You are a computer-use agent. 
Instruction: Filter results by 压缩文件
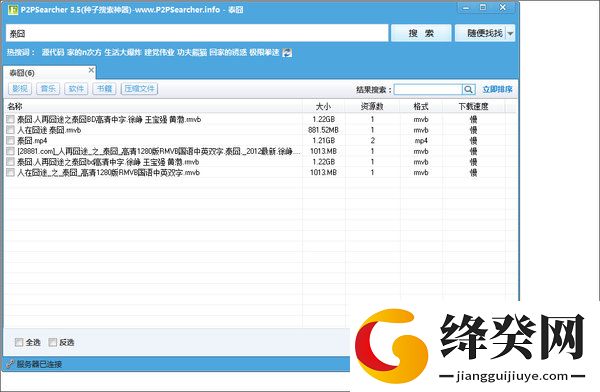click(139, 89)
